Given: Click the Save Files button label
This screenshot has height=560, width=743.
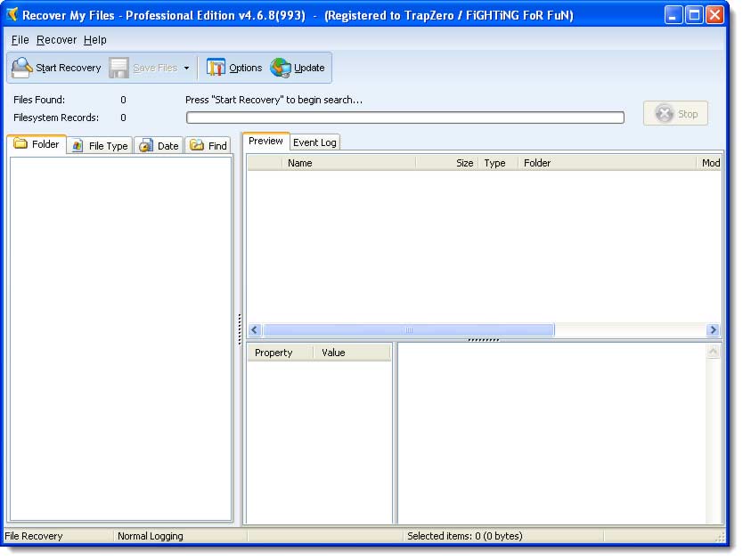Looking at the screenshot, I should (x=155, y=68).
